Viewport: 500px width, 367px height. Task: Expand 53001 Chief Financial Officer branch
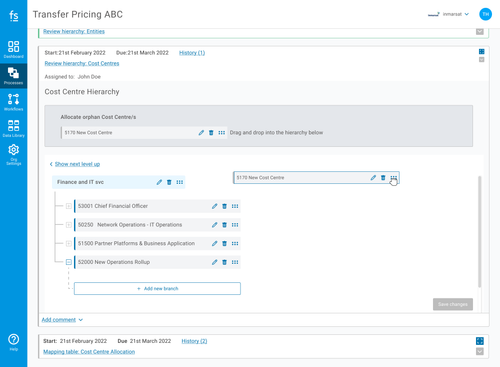(69, 206)
